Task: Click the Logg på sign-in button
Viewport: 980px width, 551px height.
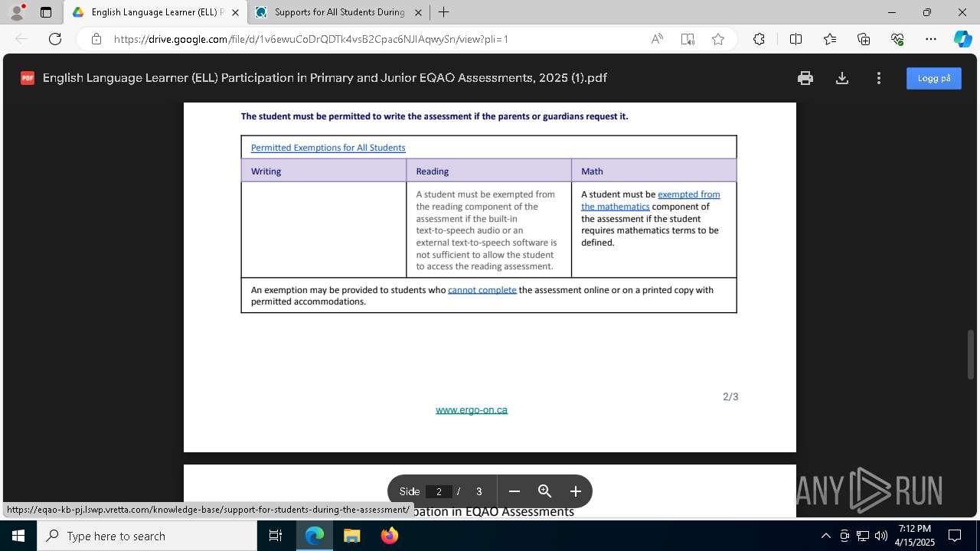Action: pos(934,78)
